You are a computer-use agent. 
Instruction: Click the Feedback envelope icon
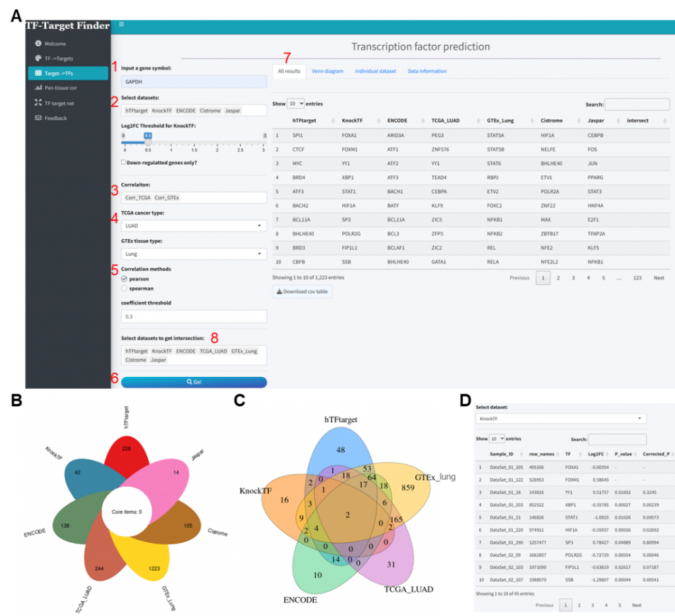pyautogui.click(x=38, y=118)
